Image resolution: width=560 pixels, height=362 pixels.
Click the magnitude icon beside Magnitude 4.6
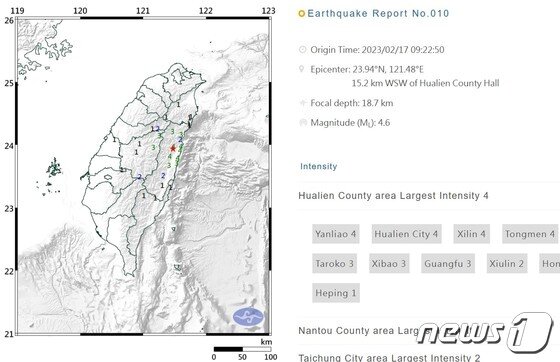303,123
